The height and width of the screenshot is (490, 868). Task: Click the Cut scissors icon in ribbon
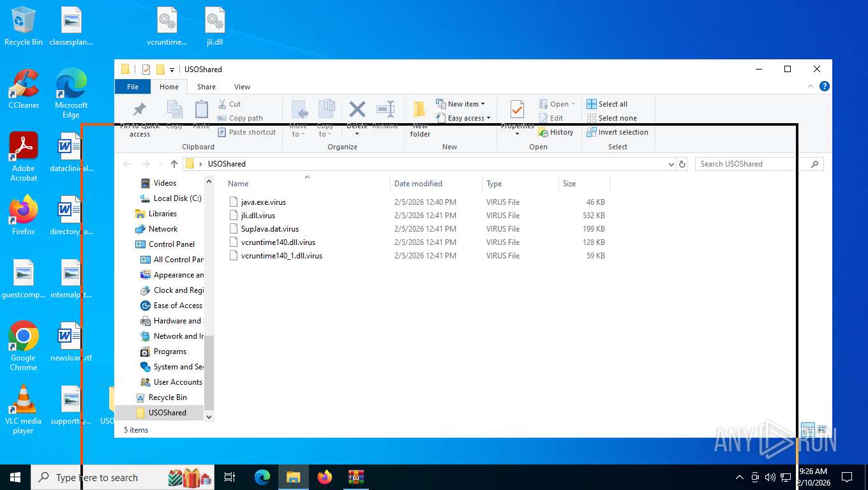click(x=222, y=104)
